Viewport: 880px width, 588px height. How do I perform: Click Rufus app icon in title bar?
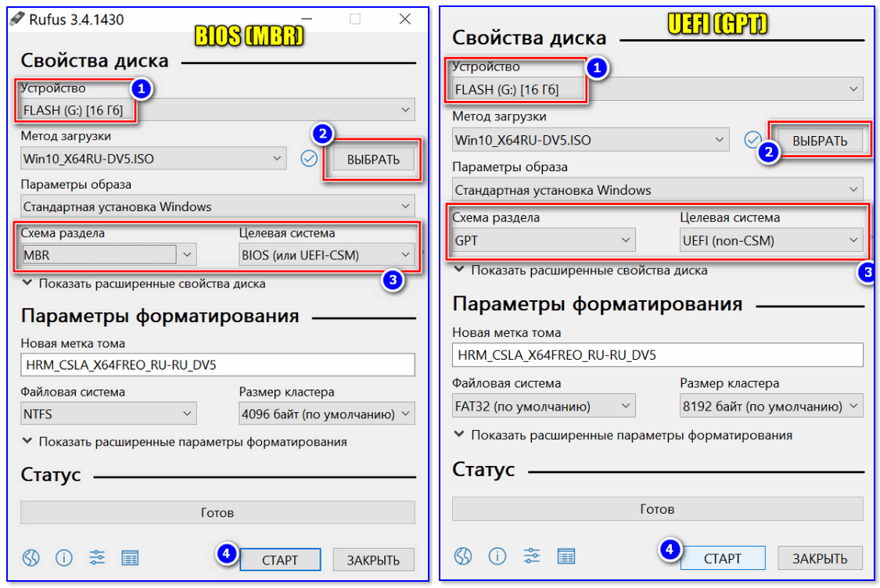[17, 19]
